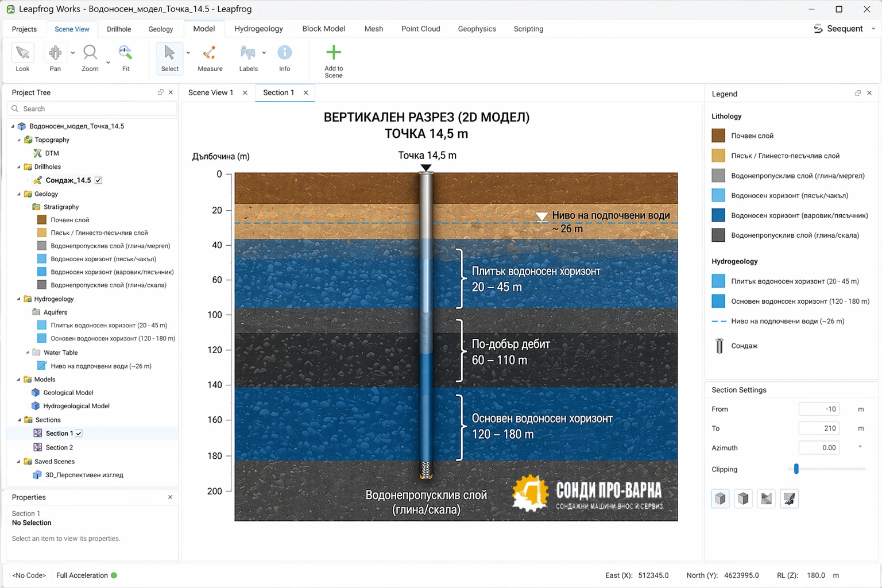Open the Info tool

click(284, 58)
